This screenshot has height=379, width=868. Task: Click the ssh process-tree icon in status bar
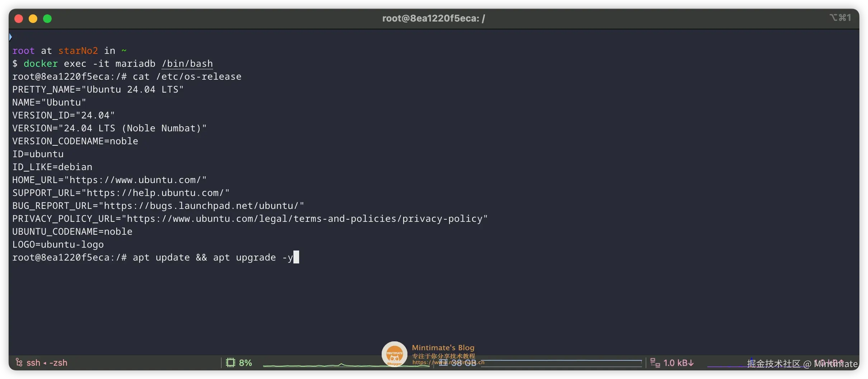pyautogui.click(x=19, y=362)
